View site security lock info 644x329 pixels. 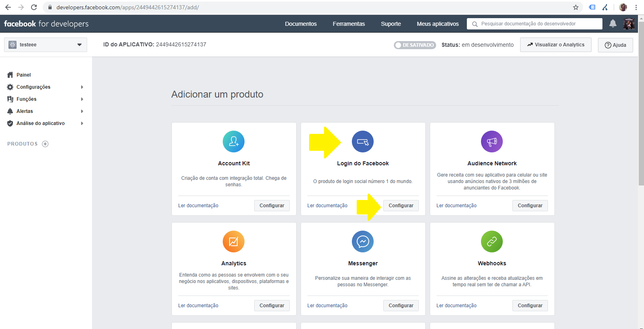tap(50, 7)
